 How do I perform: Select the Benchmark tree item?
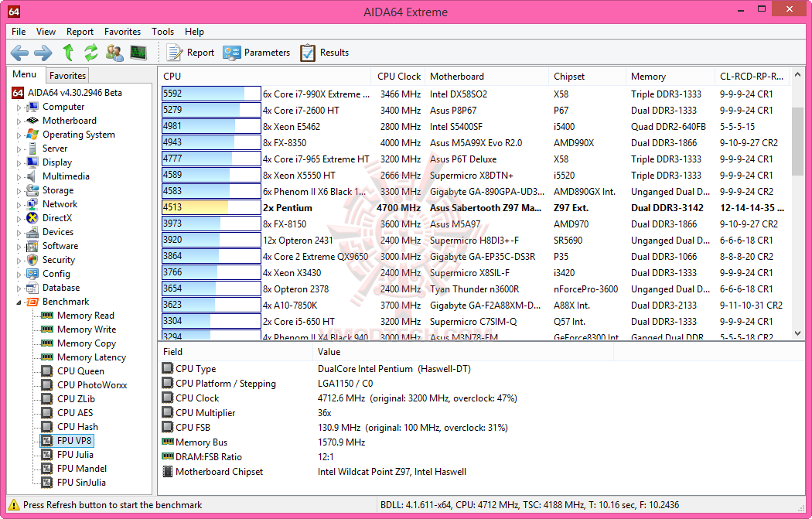pos(65,302)
